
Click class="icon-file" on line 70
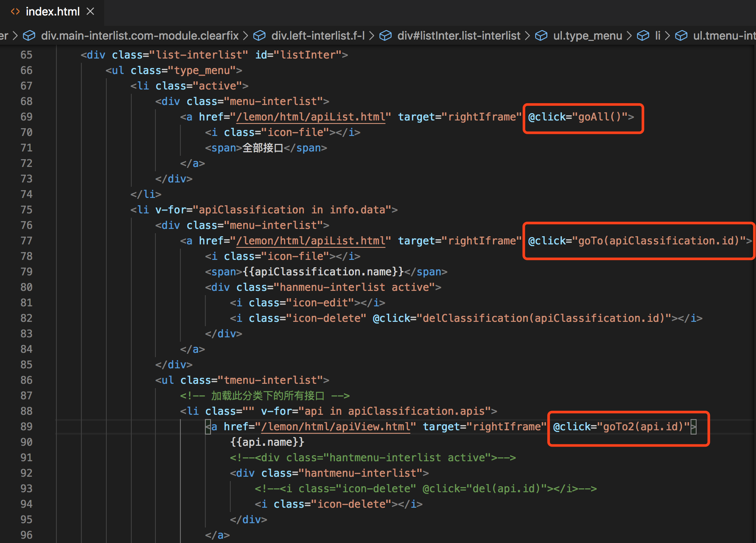[x=276, y=132]
